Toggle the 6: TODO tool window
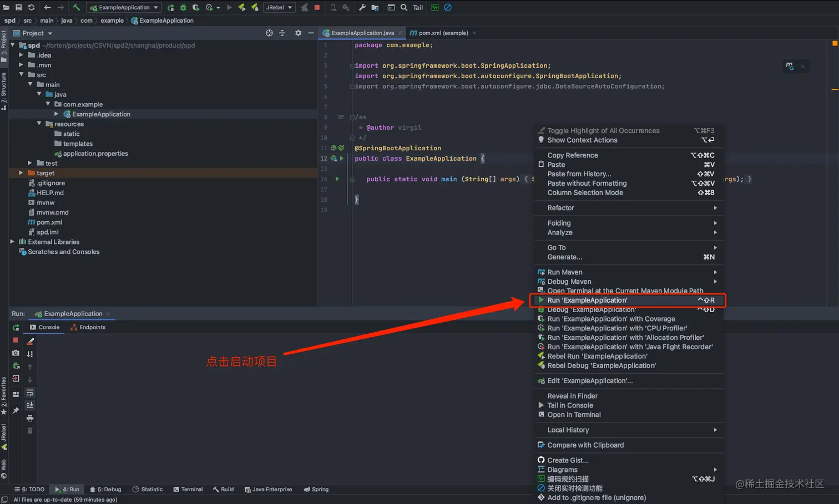Image resolution: width=839 pixels, height=504 pixels. pos(29,490)
